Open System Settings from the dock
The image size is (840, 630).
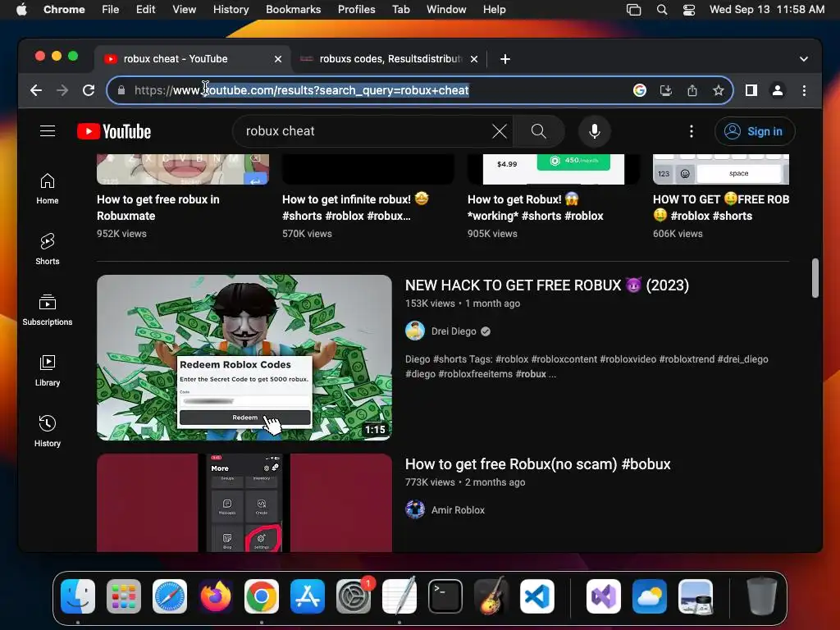(354, 596)
